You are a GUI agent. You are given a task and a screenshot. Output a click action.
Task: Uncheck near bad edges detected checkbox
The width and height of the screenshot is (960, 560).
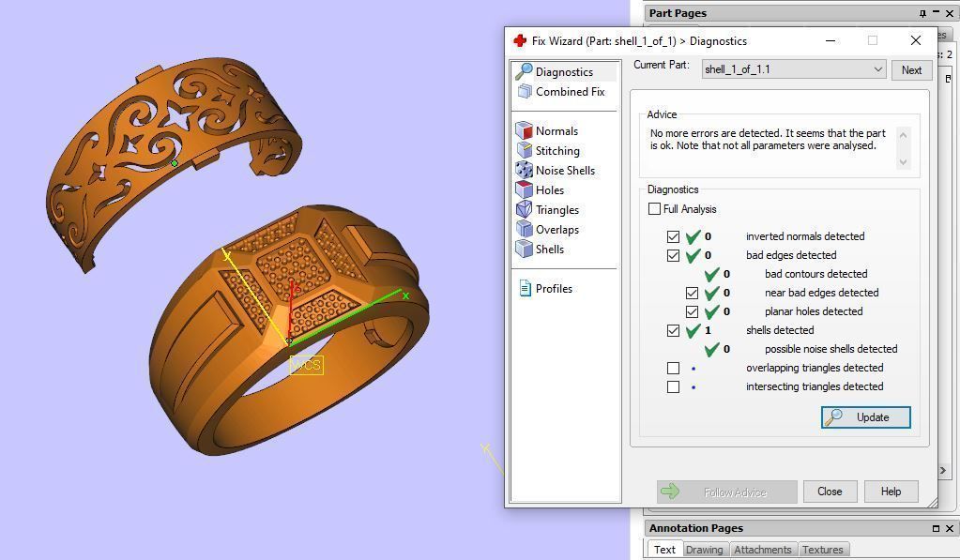[692, 293]
